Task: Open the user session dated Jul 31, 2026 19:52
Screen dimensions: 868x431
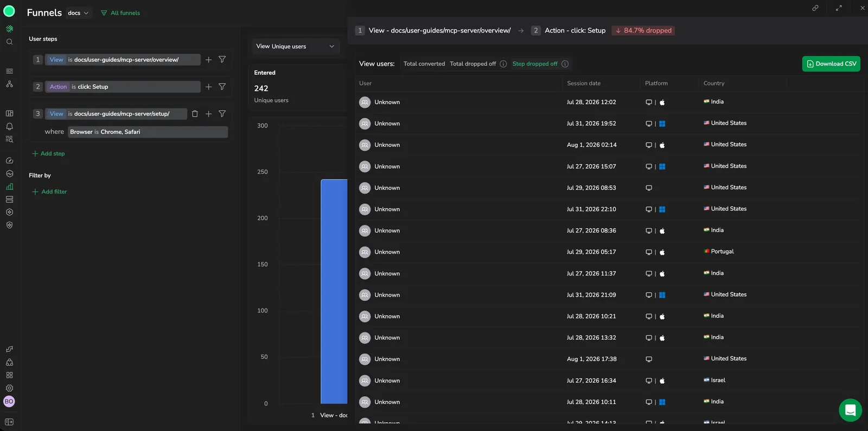Action: (608, 124)
